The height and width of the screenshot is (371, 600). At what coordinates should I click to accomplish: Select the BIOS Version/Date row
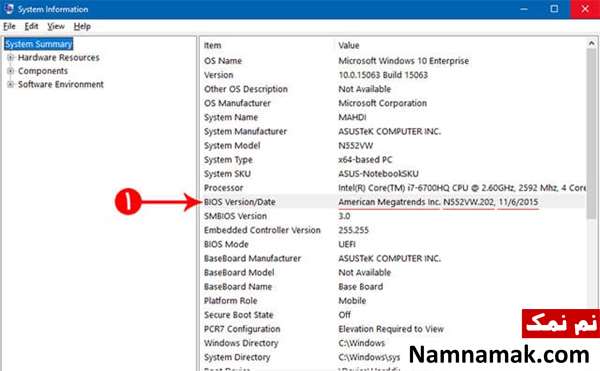tap(393, 202)
